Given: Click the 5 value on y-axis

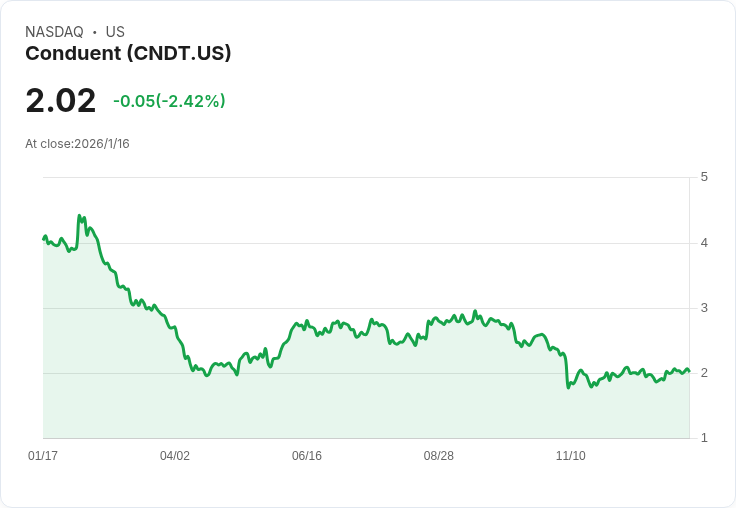Looking at the screenshot, I should (704, 177).
